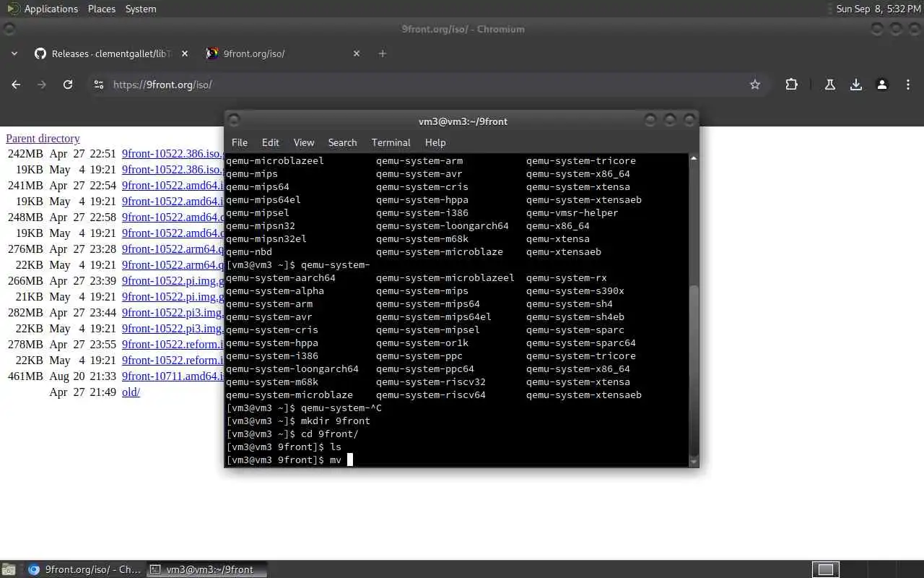Click qemu-system-aarch64 in terminal
Screen dimensions: 924x578
281,277
